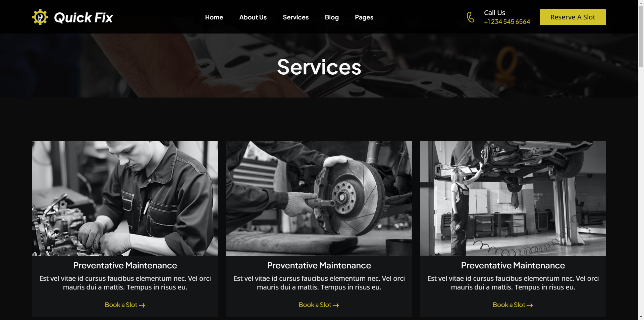Click the Quick Fix brand name
The image size is (644, 320).
tap(84, 17)
